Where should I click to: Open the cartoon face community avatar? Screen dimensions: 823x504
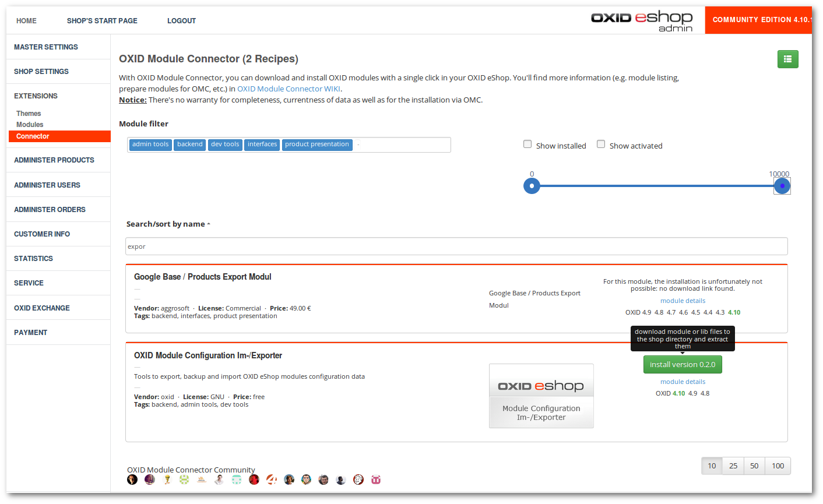(x=306, y=480)
